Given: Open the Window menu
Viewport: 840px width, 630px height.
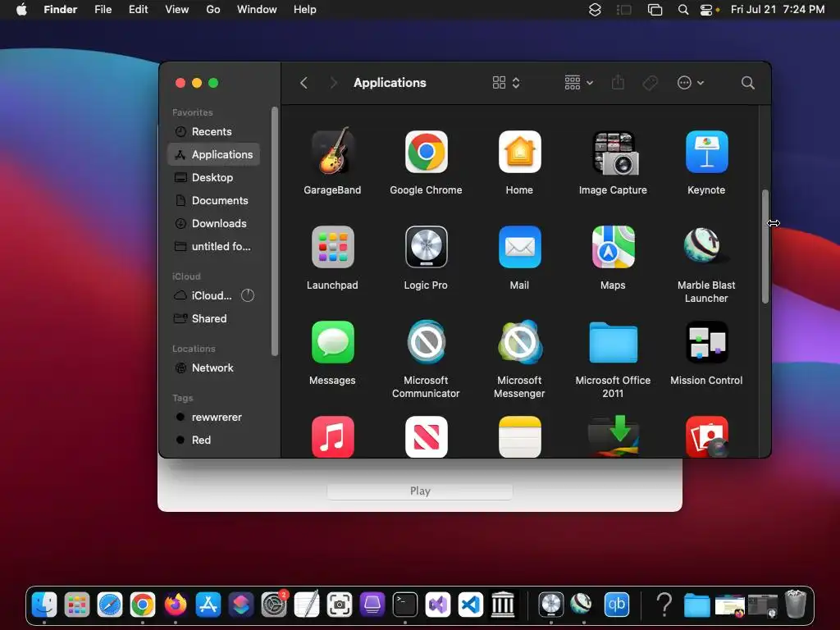Looking at the screenshot, I should (257, 10).
